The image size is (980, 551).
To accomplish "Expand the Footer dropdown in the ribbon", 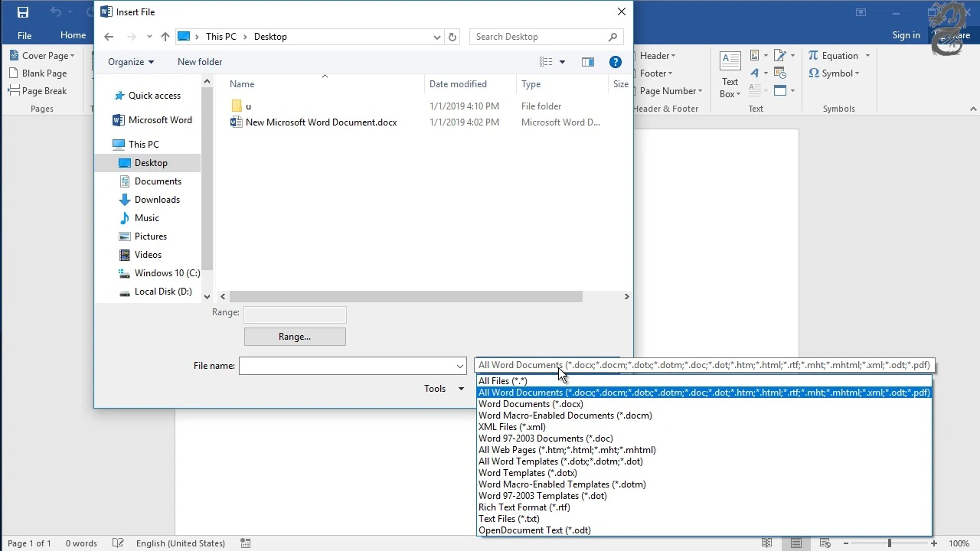I will coord(656,73).
